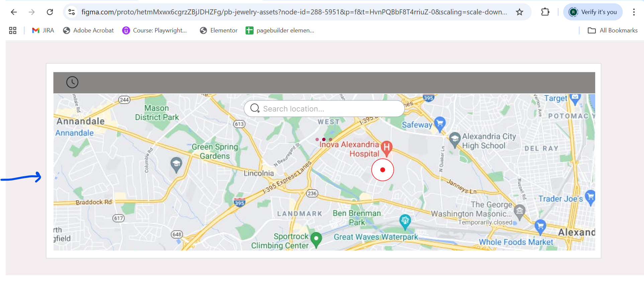Open the Elementor bookmark
This screenshot has width=644, height=289.
click(218, 30)
